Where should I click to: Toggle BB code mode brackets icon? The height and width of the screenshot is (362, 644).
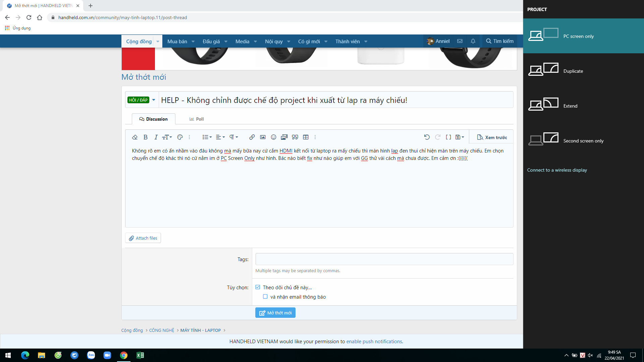point(448,137)
